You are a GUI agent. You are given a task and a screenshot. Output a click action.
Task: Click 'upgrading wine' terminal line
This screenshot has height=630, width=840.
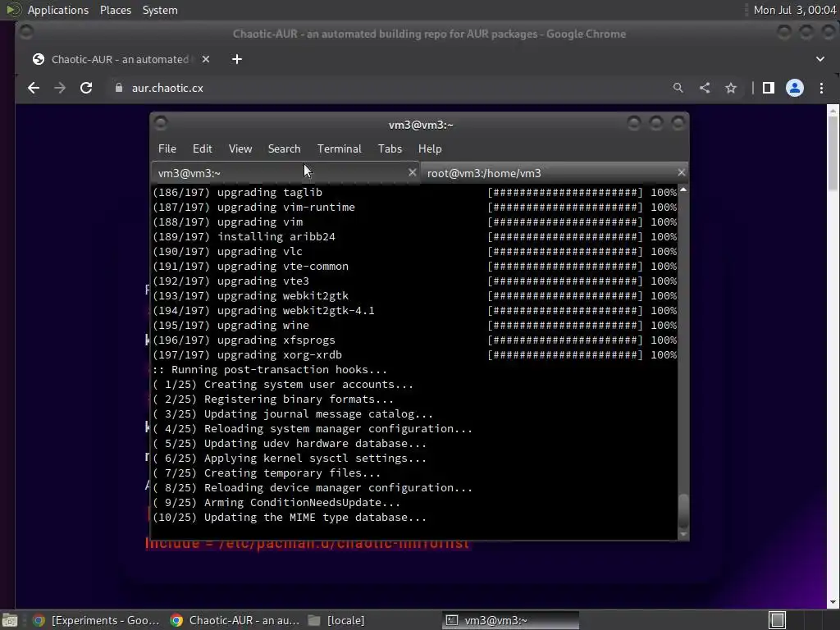tap(231, 325)
